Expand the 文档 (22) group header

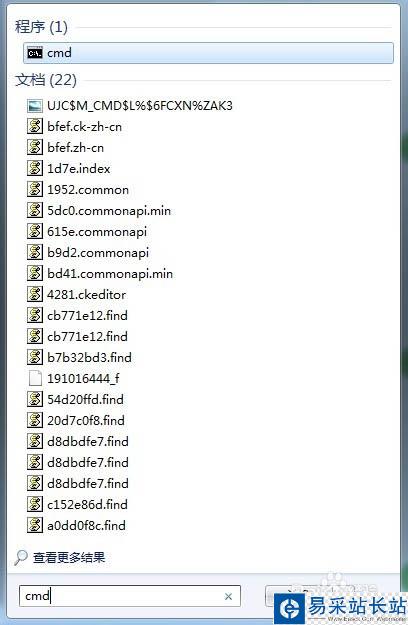click(46, 80)
